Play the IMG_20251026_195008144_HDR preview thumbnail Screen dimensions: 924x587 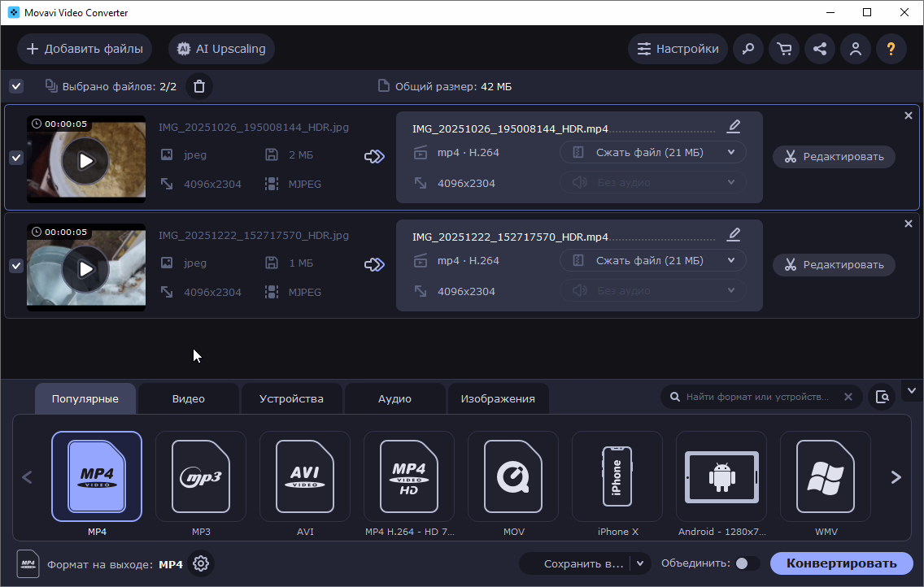[x=86, y=161]
